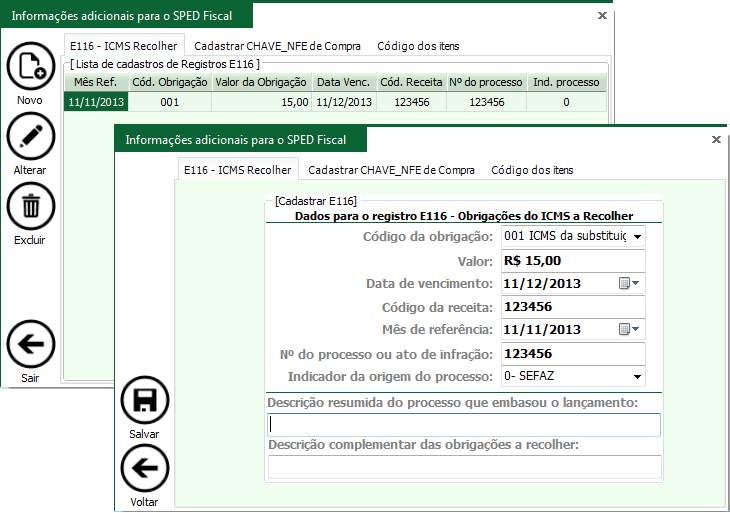Click the Código da receita input field
This screenshot has width=730, height=513.
click(573, 307)
